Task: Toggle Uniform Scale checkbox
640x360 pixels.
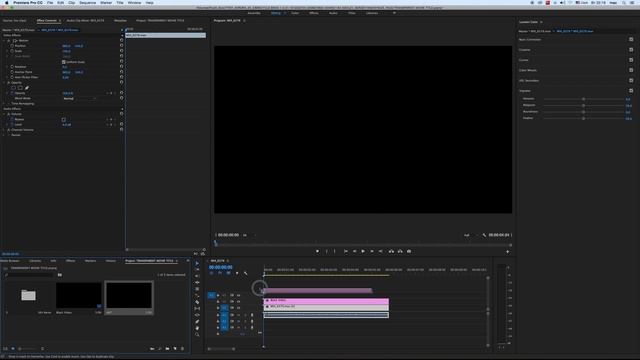Action: tap(64, 62)
